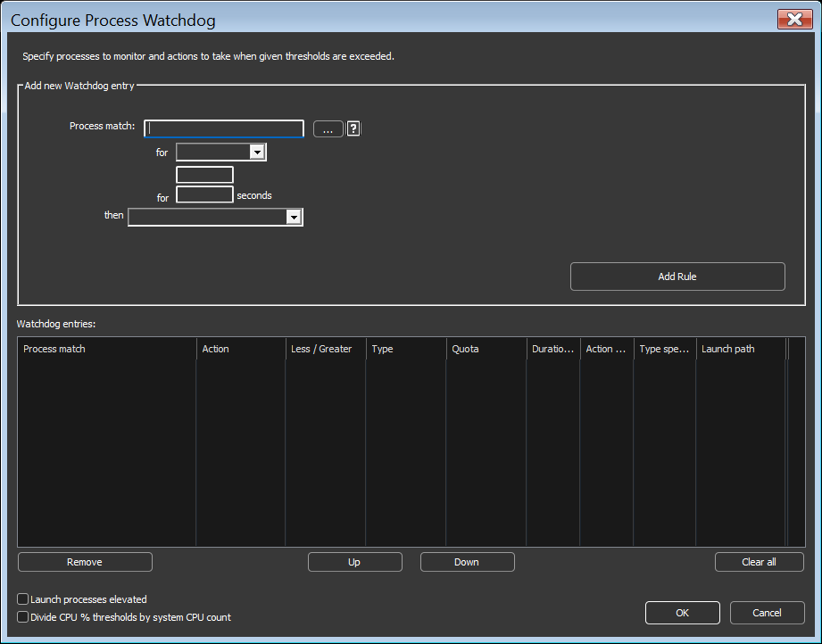Click the Add Rule button
The image size is (822, 644).
tap(677, 277)
